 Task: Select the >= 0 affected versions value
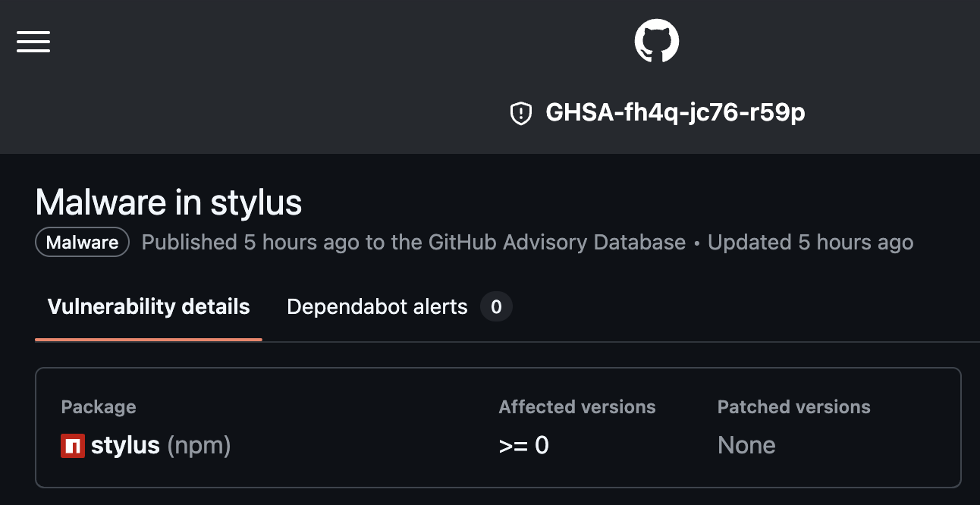click(x=524, y=446)
